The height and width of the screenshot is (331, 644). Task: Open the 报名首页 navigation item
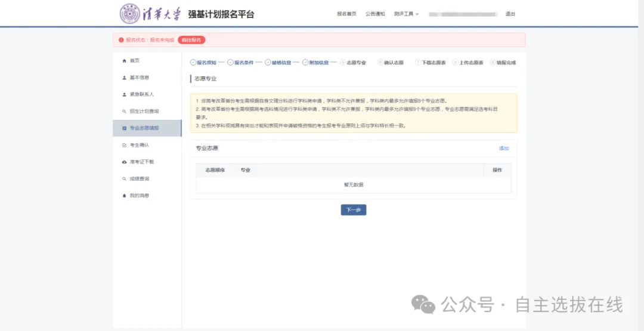346,14
